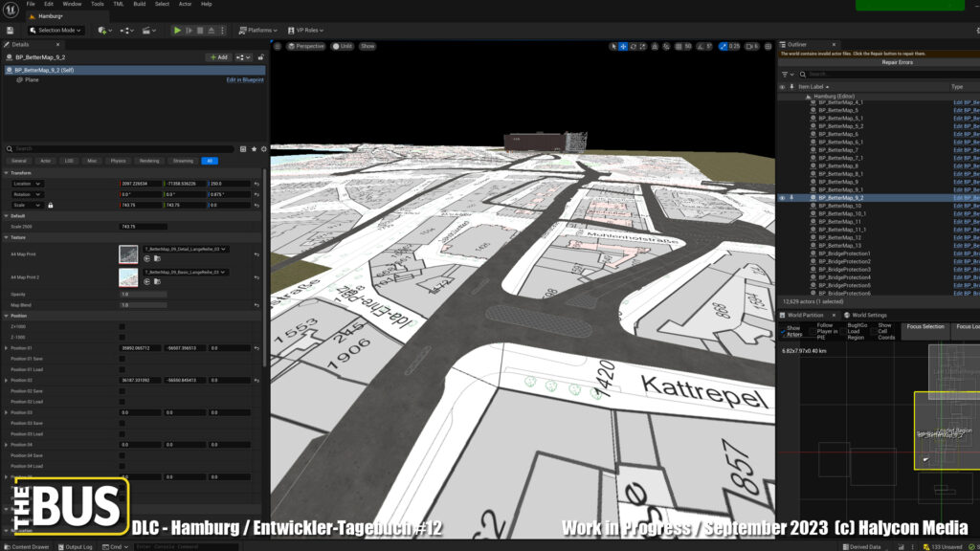Viewport: 980px width, 551px height.
Task: Enable the Z+1000 checkbox
Action: (x=122, y=326)
